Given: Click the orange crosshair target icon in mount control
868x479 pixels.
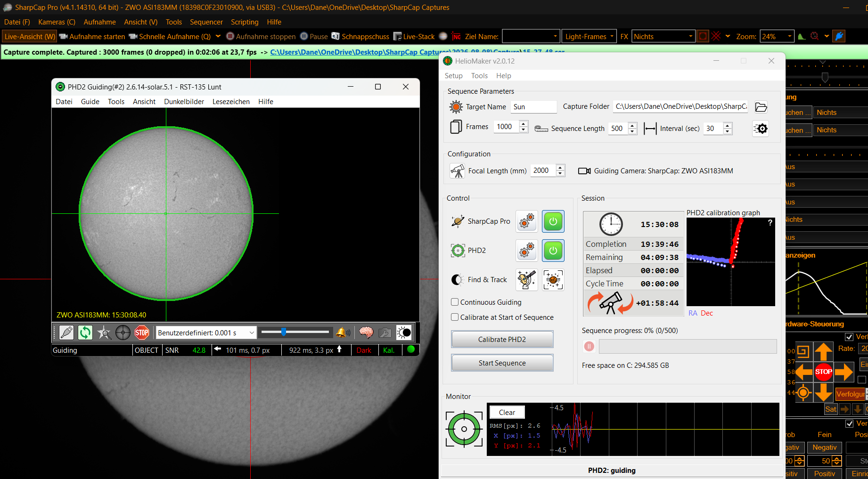Looking at the screenshot, I should coord(803,392).
